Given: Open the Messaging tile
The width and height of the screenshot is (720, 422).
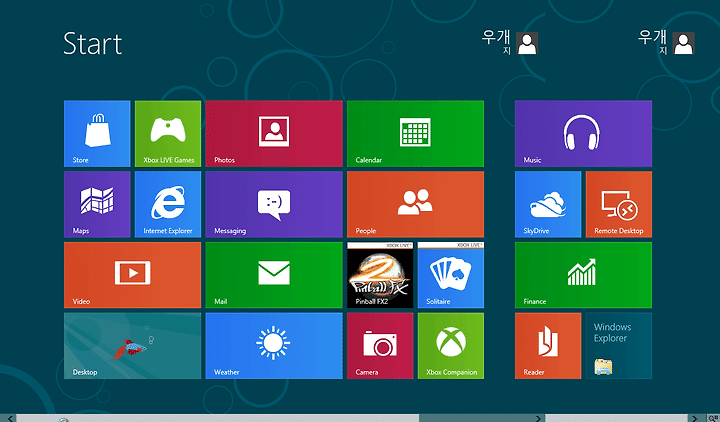Looking at the screenshot, I should point(274,204).
